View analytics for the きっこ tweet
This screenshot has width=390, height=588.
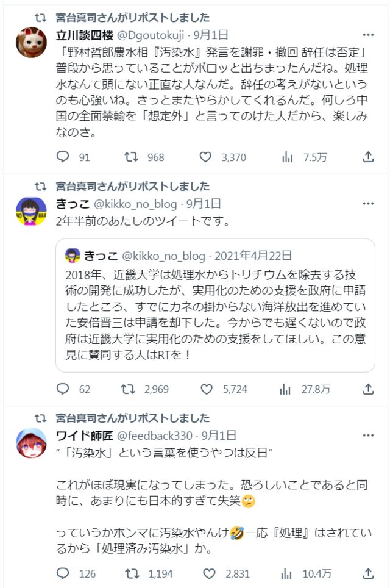(288, 389)
